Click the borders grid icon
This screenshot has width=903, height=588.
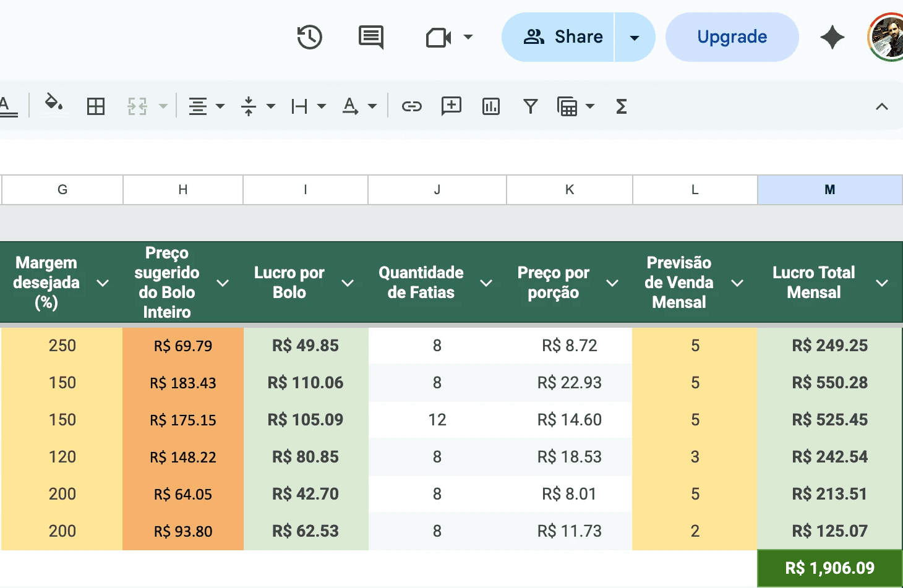point(96,106)
